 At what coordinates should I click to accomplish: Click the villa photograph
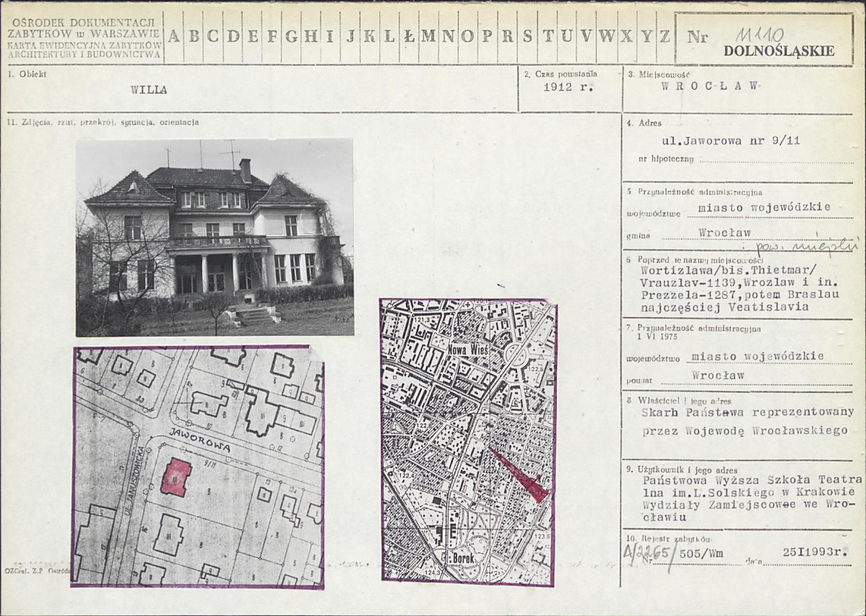215,237
